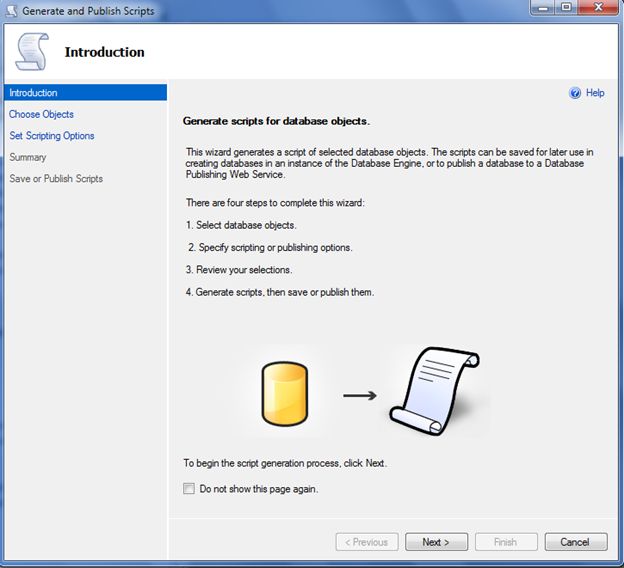The image size is (624, 568).
Task: Minimize the Generate and Publish Scripts window
Action: pyautogui.click(x=542, y=8)
